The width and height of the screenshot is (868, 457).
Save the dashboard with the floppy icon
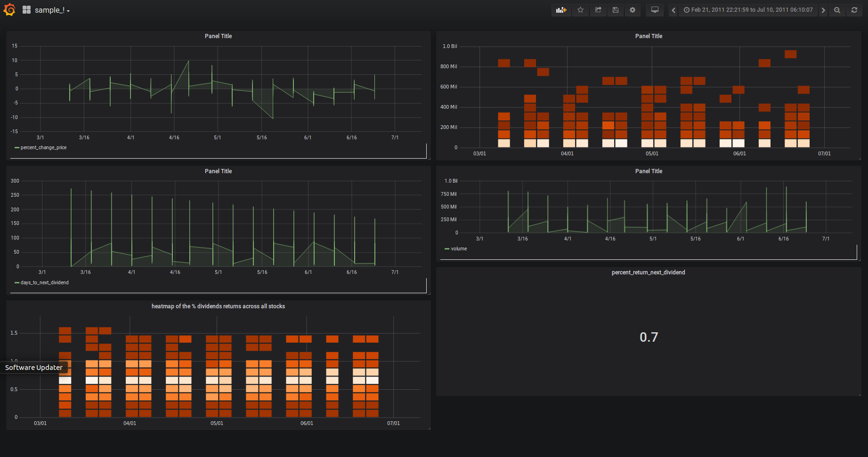616,10
